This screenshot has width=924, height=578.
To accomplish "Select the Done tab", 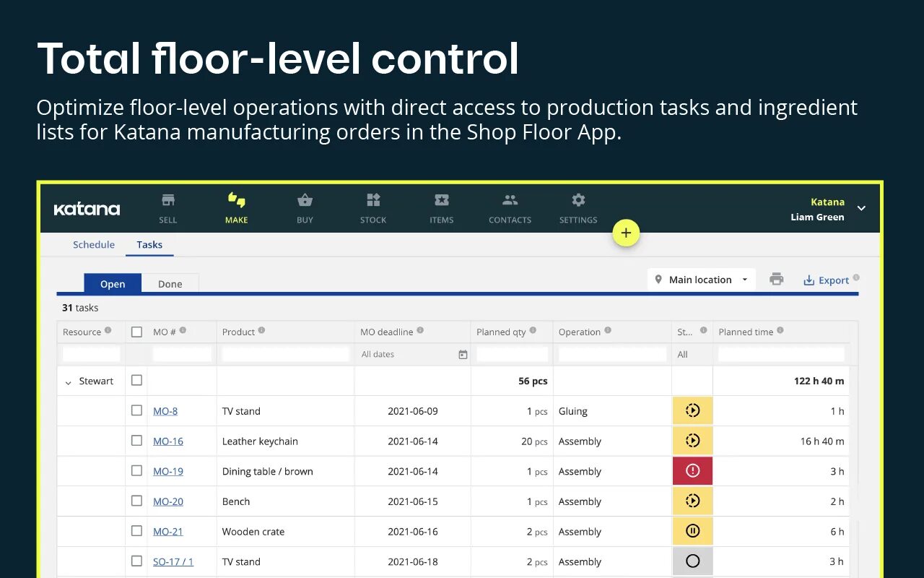I will tap(170, 283).
